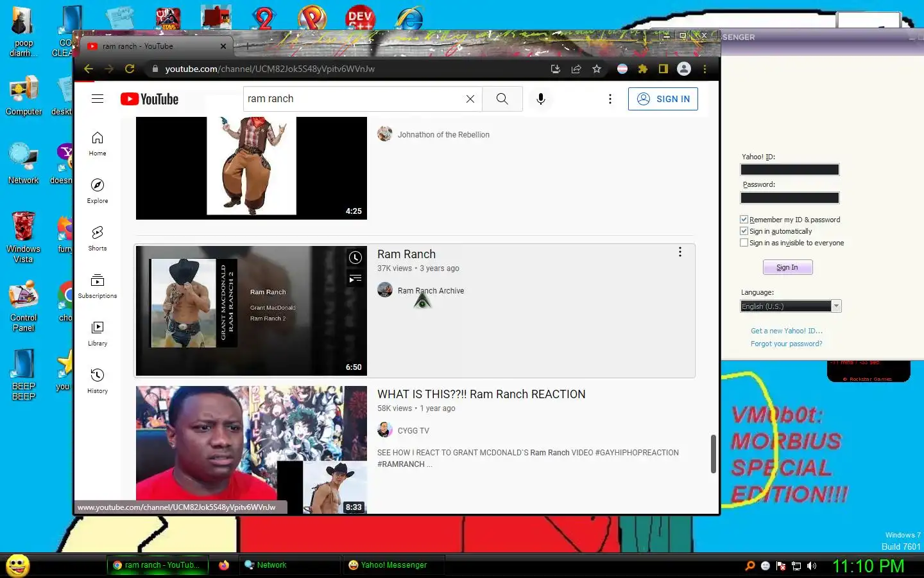Go to YouTube home via logo

pyautogui.click(x=150, y=99)
